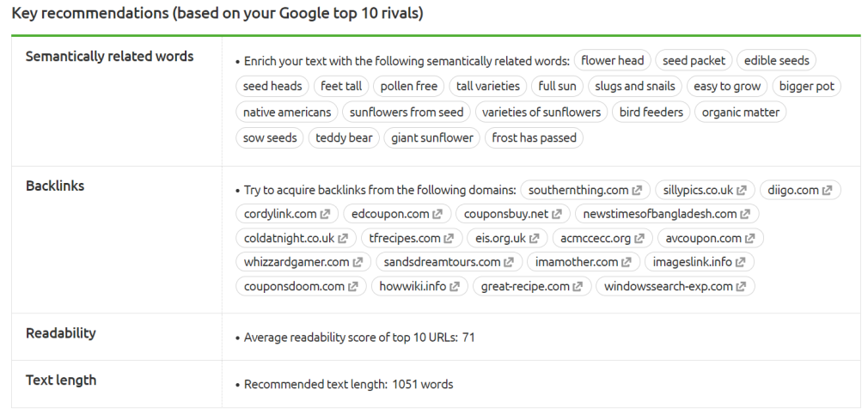
Task: Click external link icon next to tfrecipes.com
Action: [x=449, y=238]
